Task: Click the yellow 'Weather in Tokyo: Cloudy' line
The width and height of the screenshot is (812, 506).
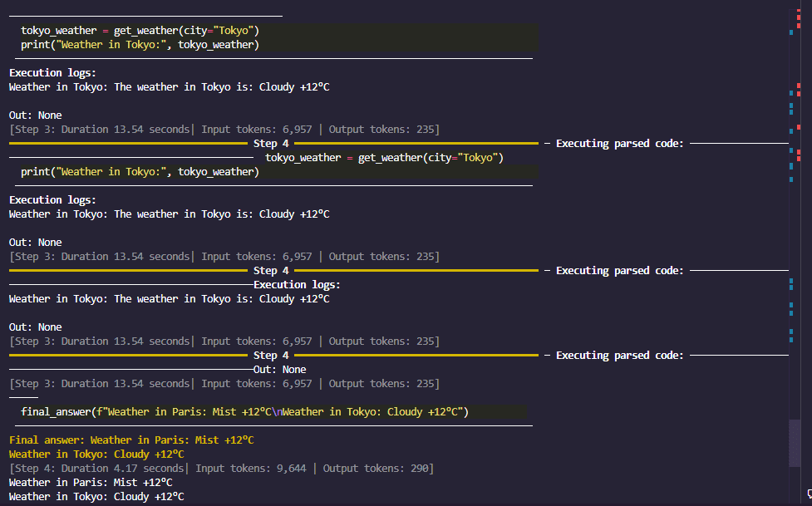Action: coord(96,454)
